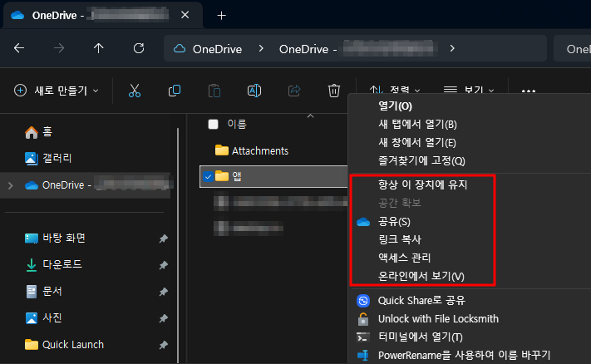
Task: Unpin Quick Launch via its pin icon
Action: pyautogui.click(x=163, y=345)
